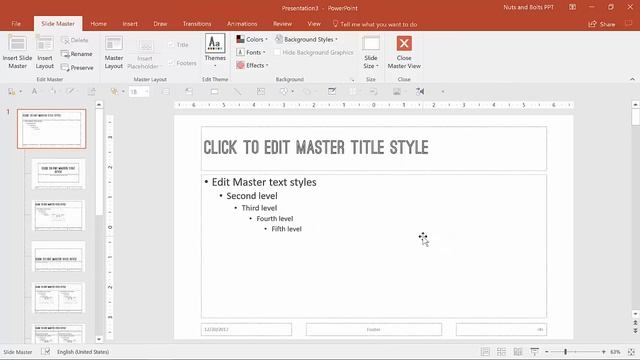
Task: Click the Share button
Action: point(602,24)
